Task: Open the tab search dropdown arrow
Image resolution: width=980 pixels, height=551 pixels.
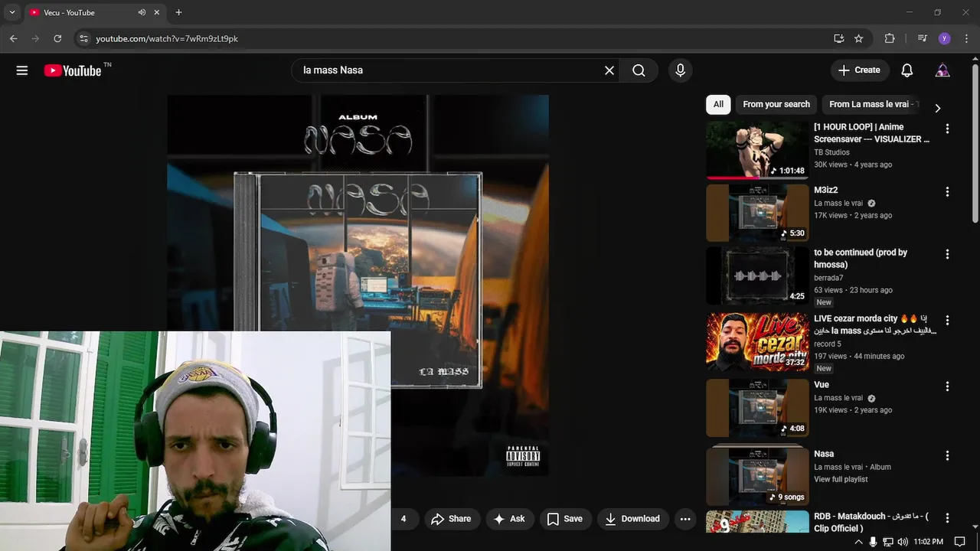Action: tap(11, 12)
